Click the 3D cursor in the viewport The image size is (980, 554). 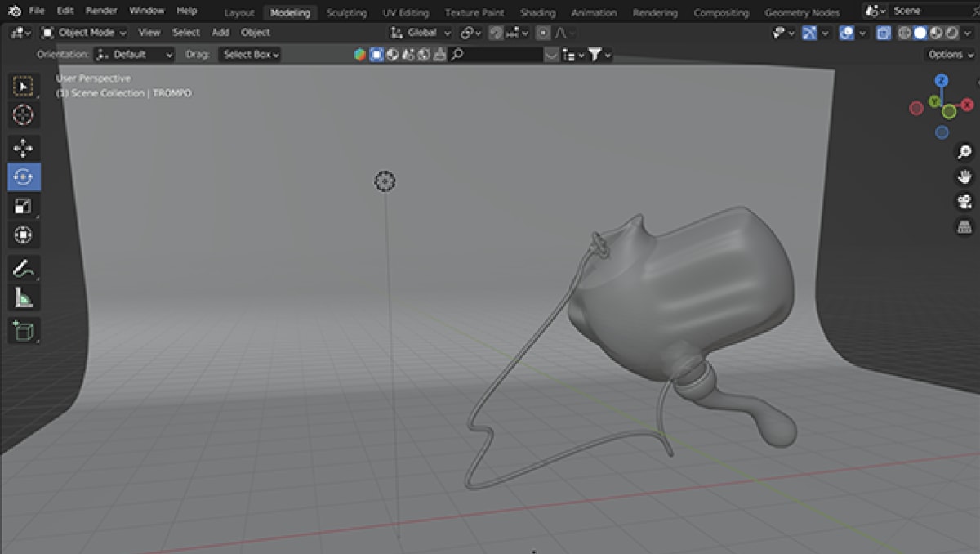(x=385, y=181)
